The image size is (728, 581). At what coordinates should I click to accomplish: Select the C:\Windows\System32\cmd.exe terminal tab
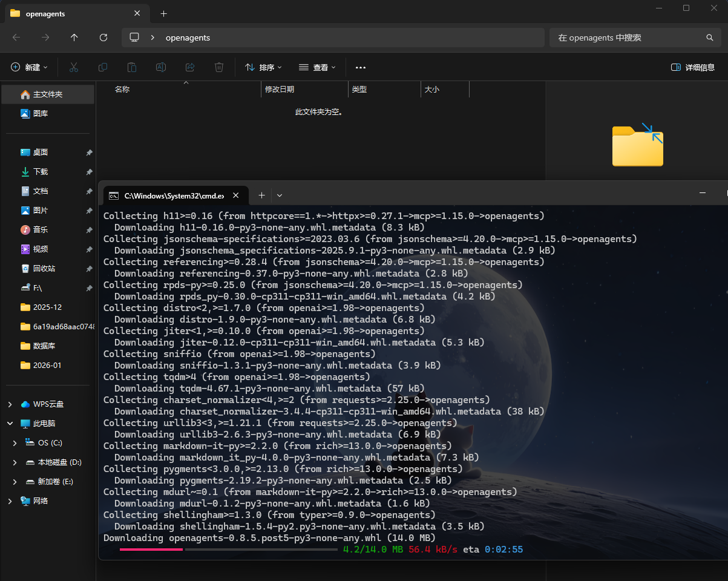click(175, 195)
